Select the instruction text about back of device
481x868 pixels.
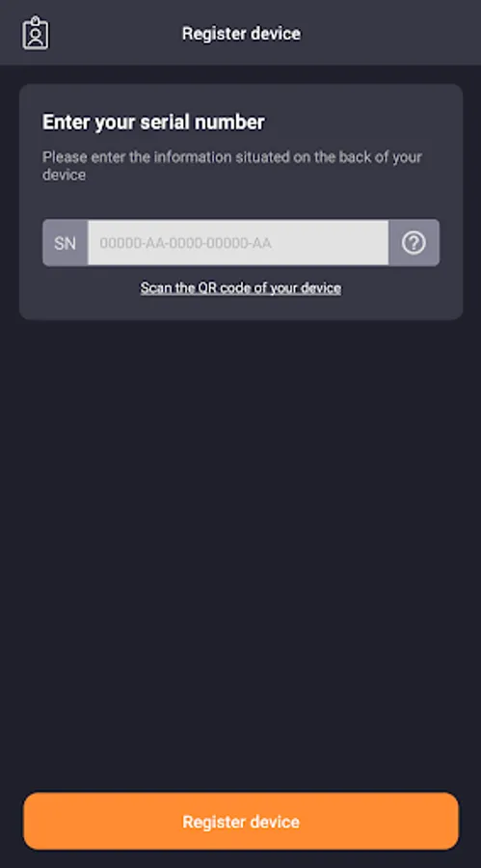[232, 166]
